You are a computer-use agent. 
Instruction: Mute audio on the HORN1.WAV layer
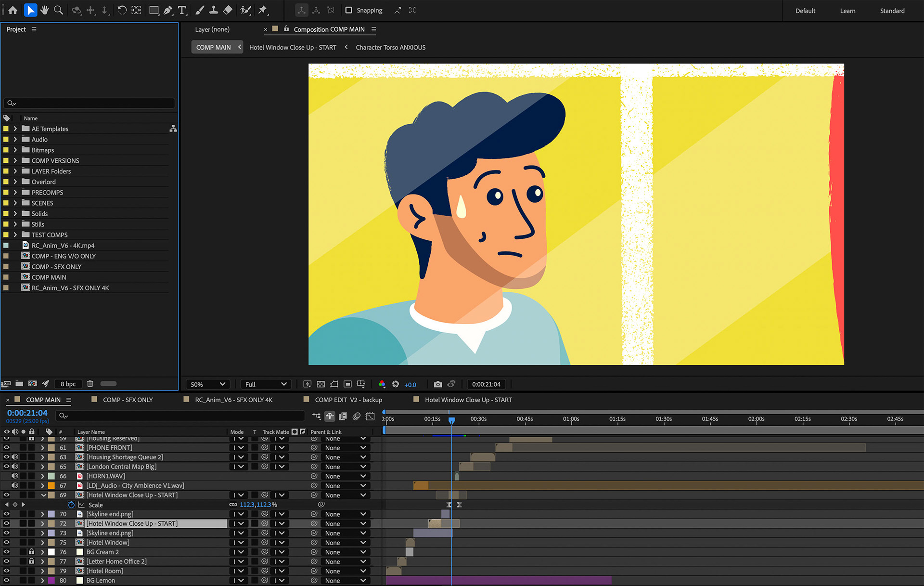[15, 476]
